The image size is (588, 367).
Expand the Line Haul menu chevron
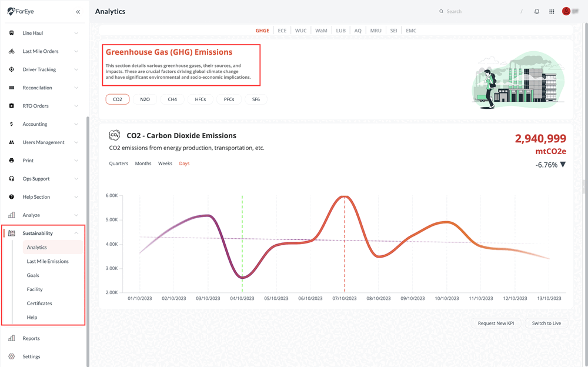[x=76, y=33]
